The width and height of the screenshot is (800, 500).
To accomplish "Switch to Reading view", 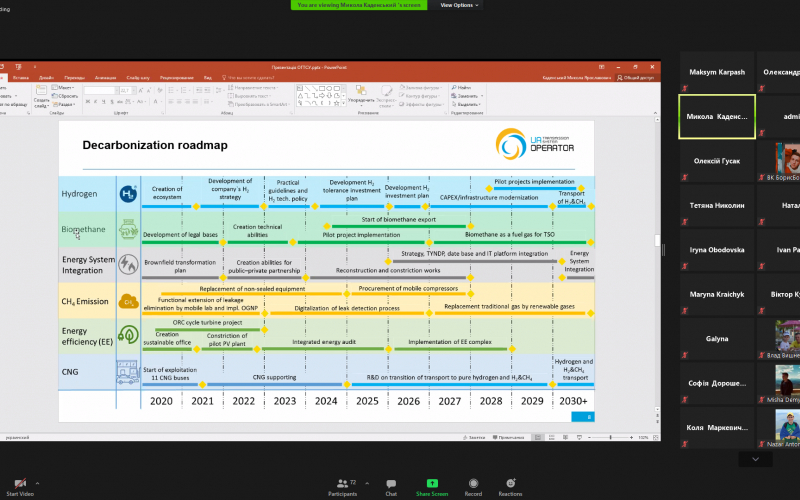I will [x=565, y=437].
